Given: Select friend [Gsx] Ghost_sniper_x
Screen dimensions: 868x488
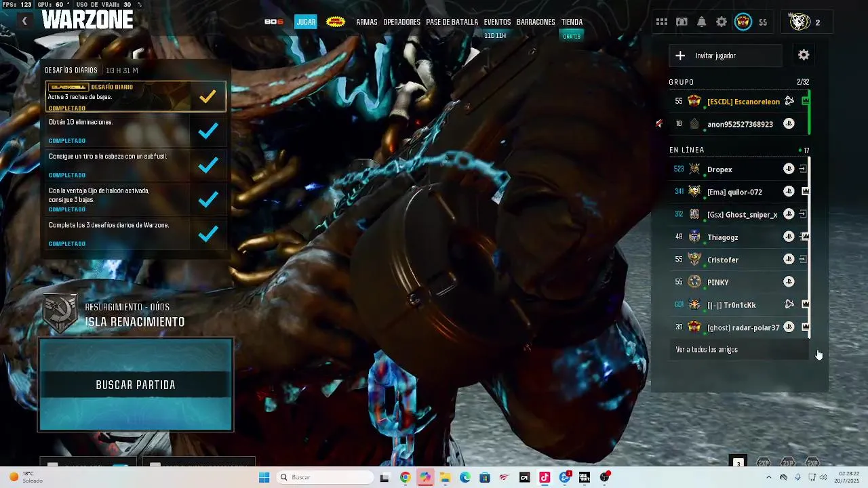Looking at the screenshot, I should [x=738, y=214].
